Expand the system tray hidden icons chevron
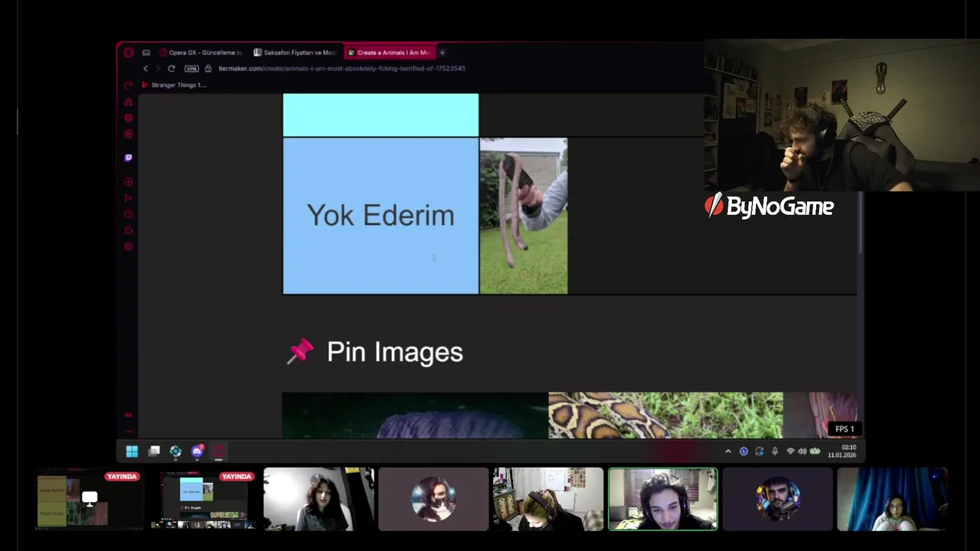Viewport: 980px width, 551px height. (728, 452)
